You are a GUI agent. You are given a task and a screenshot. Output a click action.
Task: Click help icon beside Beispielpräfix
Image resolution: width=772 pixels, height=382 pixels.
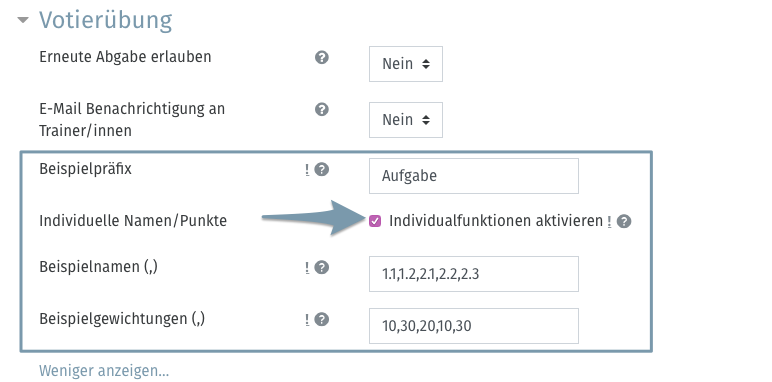point(322,170)
